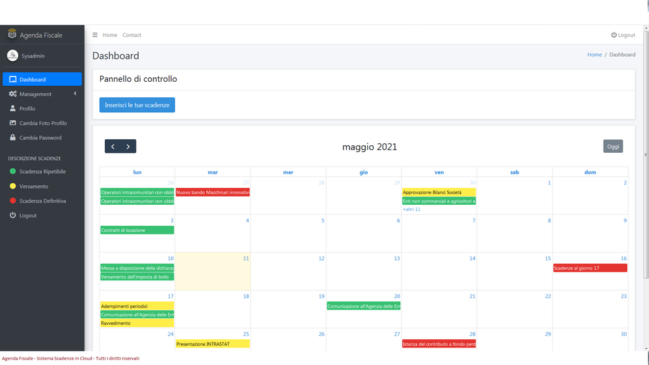
Task: Toggle the hamburger sidebar menu icon
Action: coord(95,35)
